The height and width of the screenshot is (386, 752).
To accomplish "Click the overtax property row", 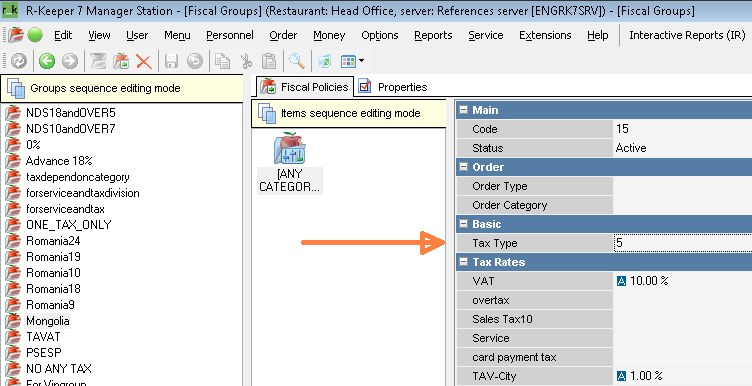I will (604, 300).
